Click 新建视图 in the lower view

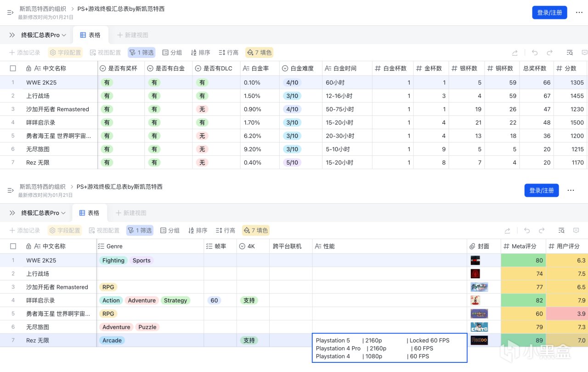click(131, 213)
